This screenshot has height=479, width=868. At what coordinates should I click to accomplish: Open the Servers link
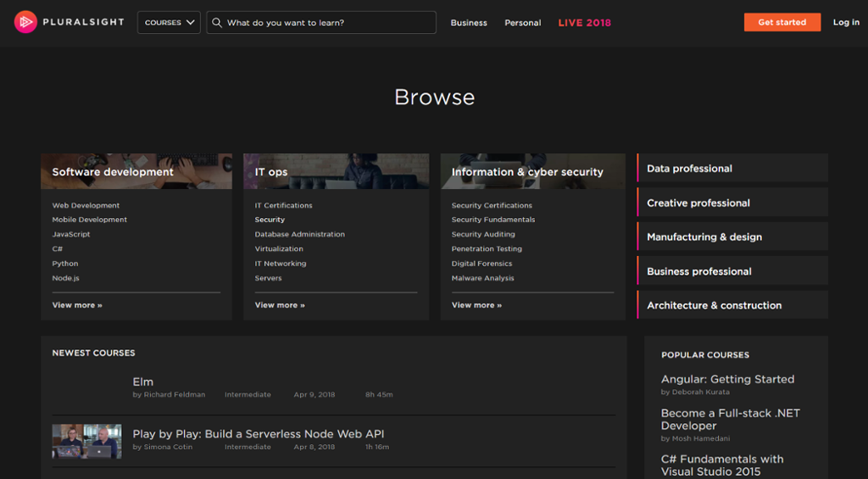(268, 278)
